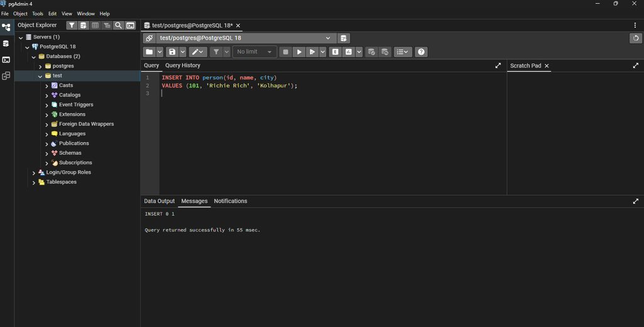Viewport: 644px width, 327px height.
Task: Open PSQL Tool from Object Explorer header
Action: (130, 26)
